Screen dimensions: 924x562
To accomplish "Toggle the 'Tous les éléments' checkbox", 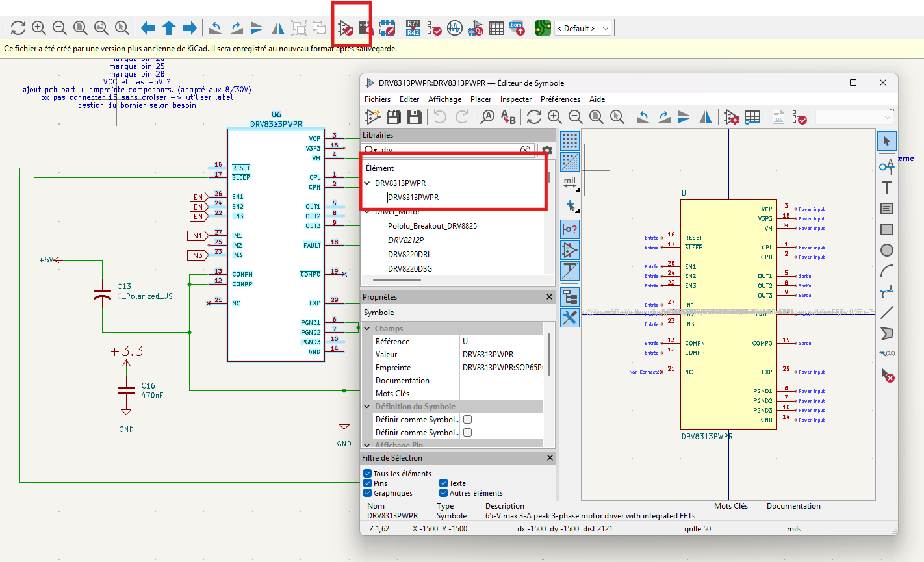I will click(368, 474).
